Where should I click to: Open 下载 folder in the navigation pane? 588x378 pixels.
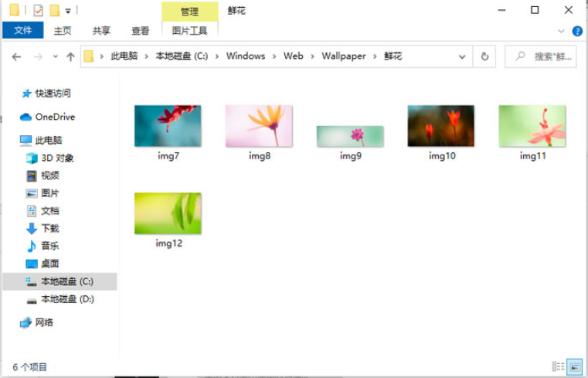50,228
